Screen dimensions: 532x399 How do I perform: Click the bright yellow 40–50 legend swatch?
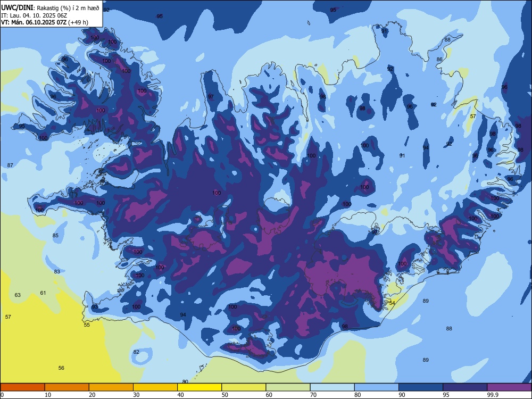click(x=199, y=387)
